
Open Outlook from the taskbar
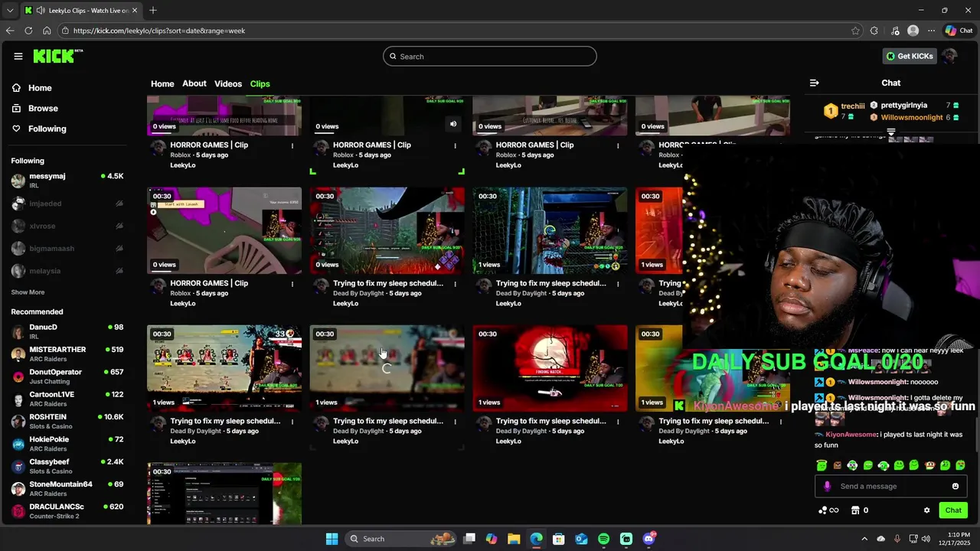(581, 539)
